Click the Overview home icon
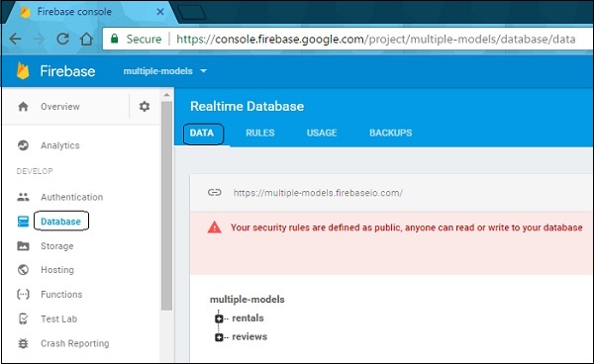 click(x=23, y=107)
